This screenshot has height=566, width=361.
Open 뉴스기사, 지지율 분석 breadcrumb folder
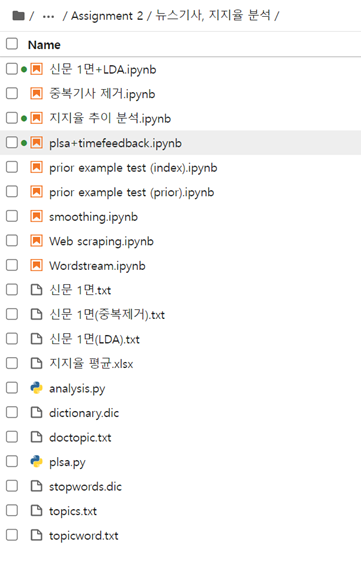[x=213, y=16]
